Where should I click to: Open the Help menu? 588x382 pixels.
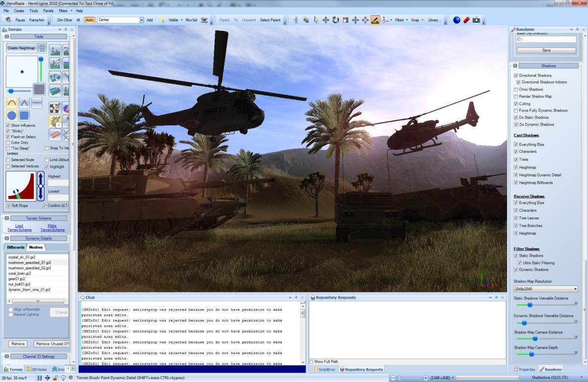(79, 10)
